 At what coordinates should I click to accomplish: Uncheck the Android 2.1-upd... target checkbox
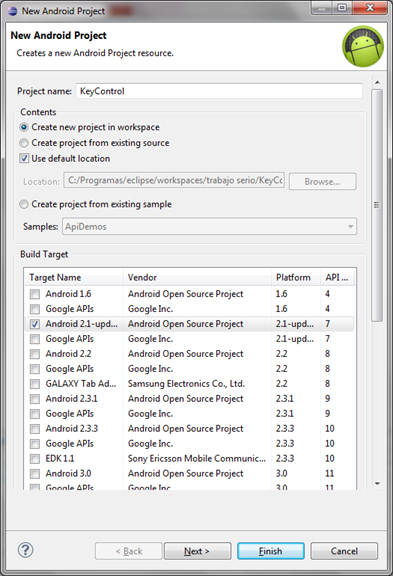pyautogui.click(x=35, y=324)
